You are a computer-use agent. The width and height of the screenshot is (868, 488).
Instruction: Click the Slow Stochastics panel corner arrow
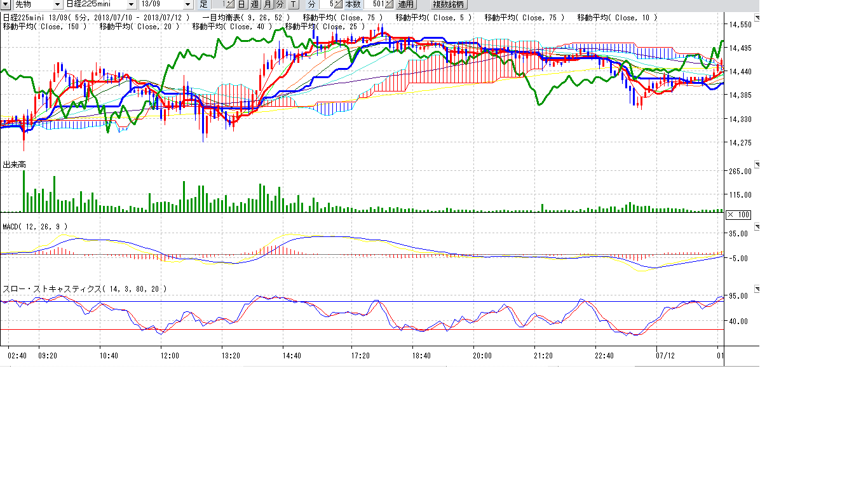click(756, 288)
